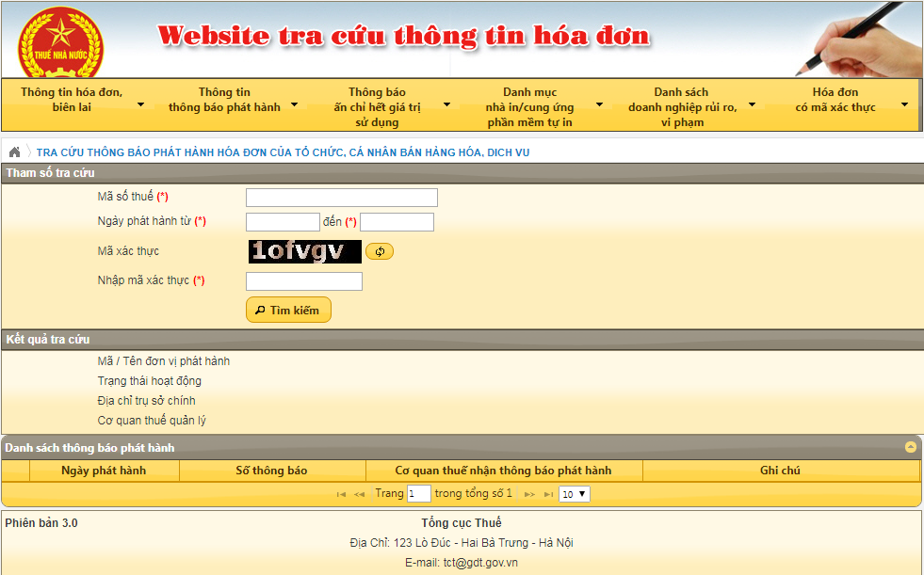Click the Trang page number field
924x575 pixels.
click(419, 494)
